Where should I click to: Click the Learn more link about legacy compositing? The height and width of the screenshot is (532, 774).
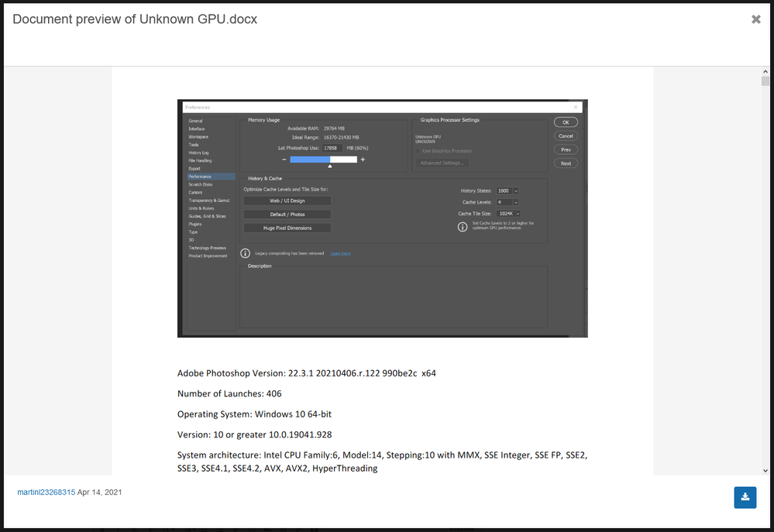pyautogui.click(x=340, y=253)
